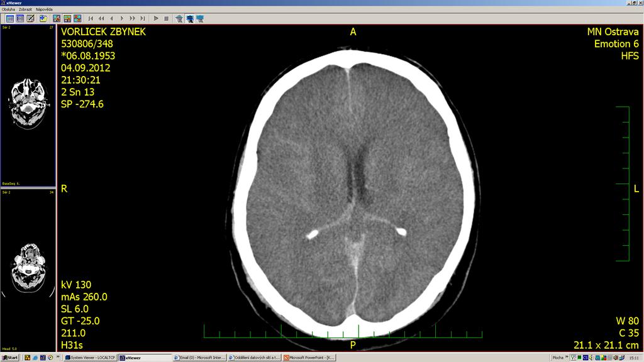Open the Windows Start menu
The width and height of the screenshot is (644, 362).
tap(10, 358)
